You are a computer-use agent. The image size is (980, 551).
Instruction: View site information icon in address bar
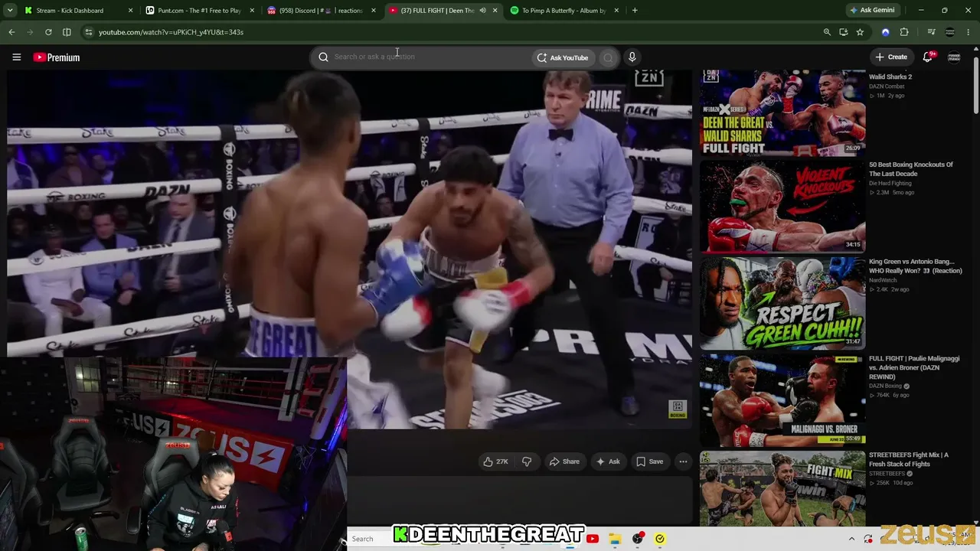click(89, 32)
